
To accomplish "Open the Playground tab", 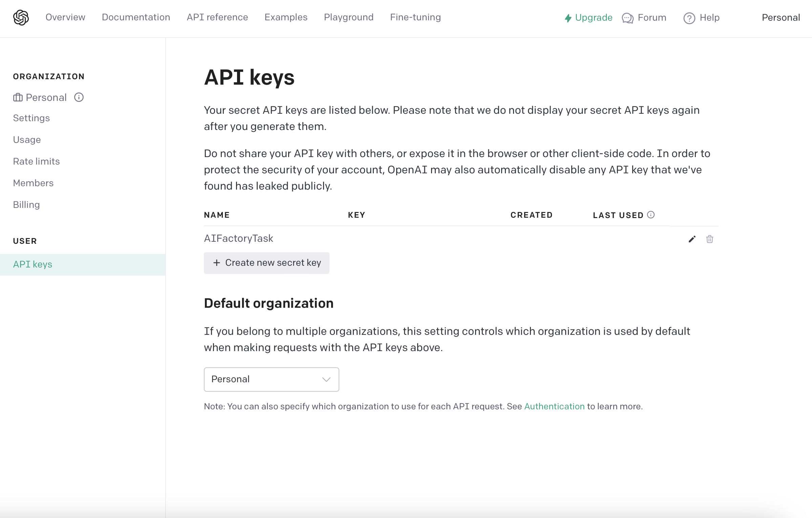I will click(349, 17).
